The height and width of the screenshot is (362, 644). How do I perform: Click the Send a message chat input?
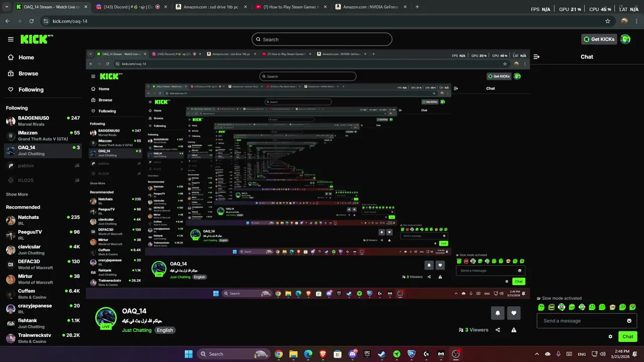coord(587,321)
